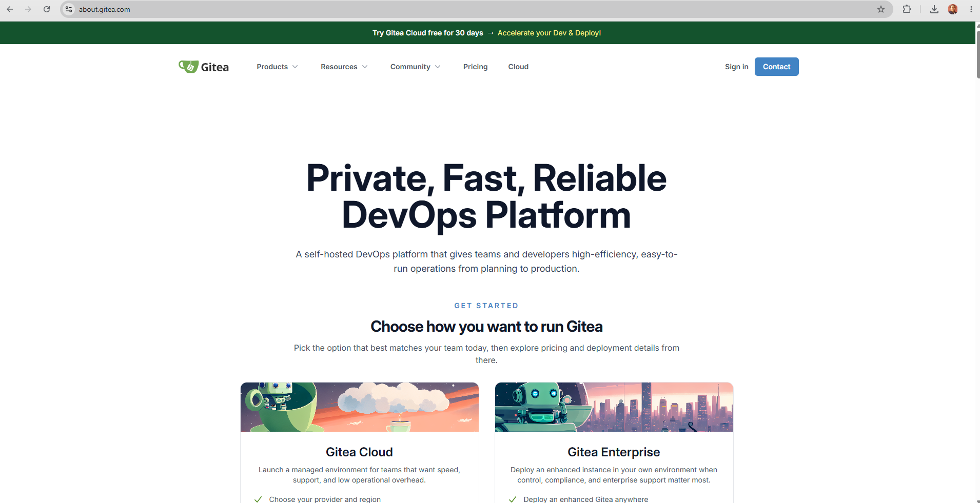
Task: Click the 'Private, Fast, Reliable DevOps Platform' headline
Action: pyautogui.click(x=486, y=196)
